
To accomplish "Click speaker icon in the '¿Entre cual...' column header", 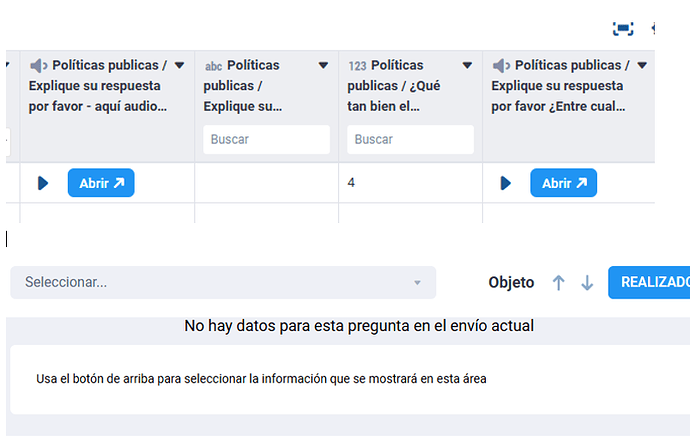I will [x=501, y=66].
